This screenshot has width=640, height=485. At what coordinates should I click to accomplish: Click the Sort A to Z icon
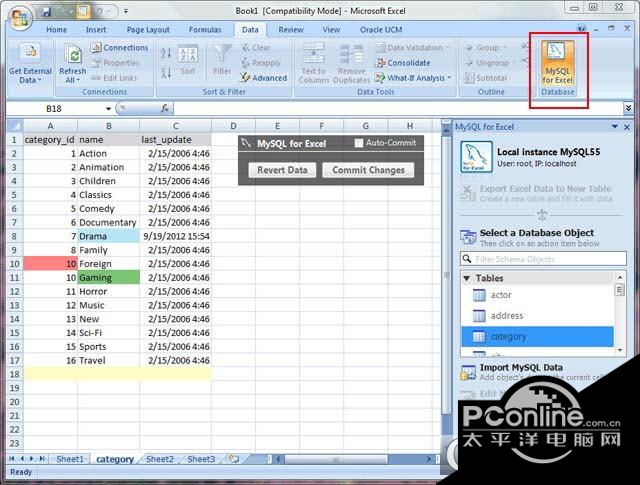(165, 53)
